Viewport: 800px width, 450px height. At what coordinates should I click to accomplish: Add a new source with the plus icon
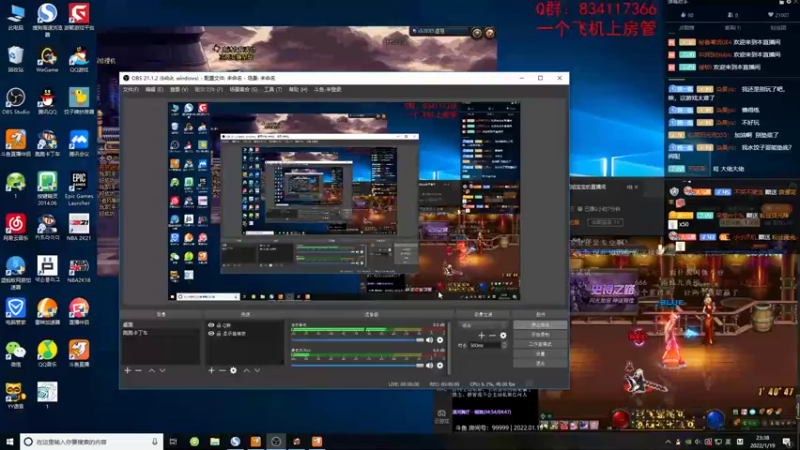211,370
